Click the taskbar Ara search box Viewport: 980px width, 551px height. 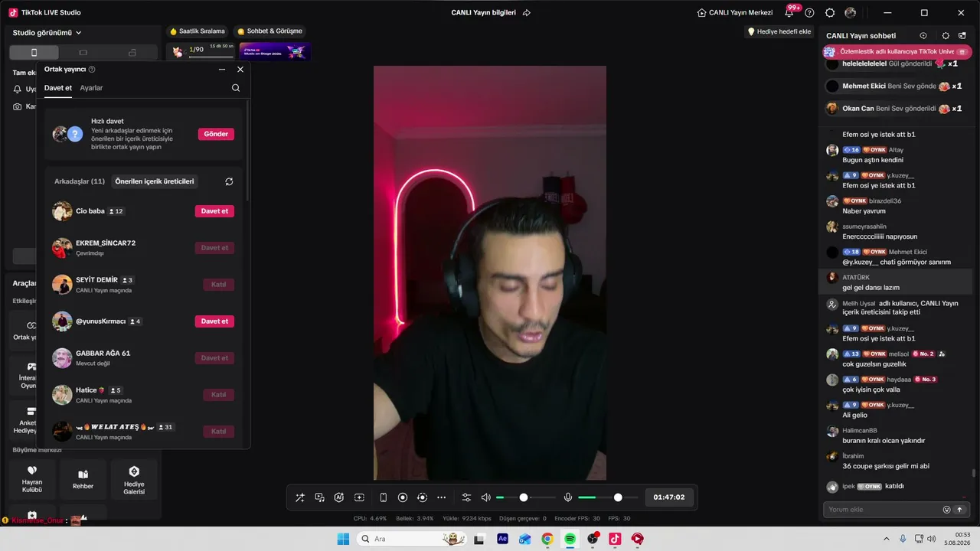pyautogui.click(x=413, y=539)
